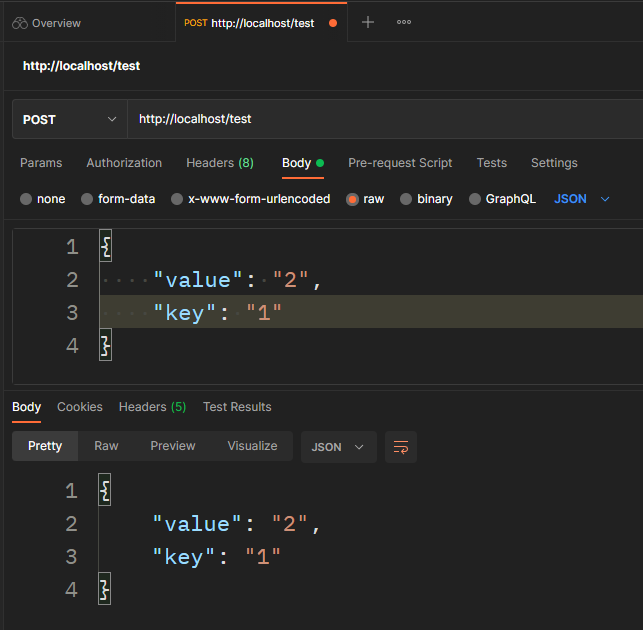Open the response Test Results tab
The image size is (643, 630).
[x=237, y=407]
